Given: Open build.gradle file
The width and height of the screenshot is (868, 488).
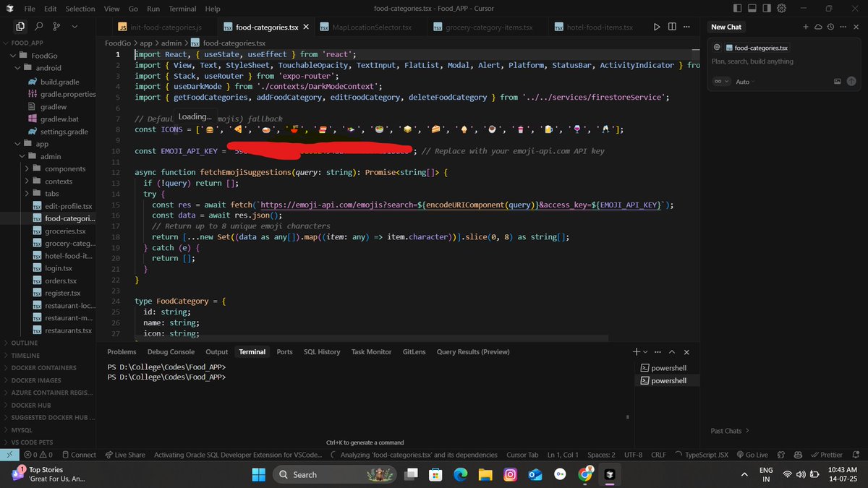Looking at the screenshot, I should (59, 82).
